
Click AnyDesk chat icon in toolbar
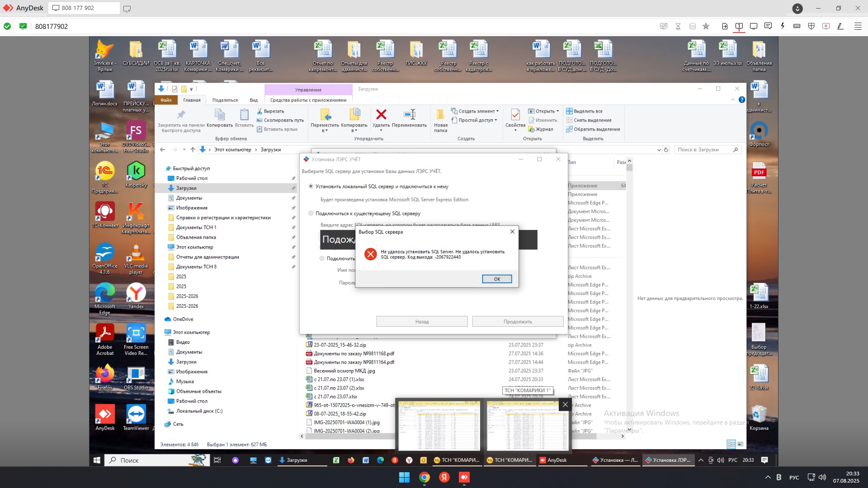point(768,26)
